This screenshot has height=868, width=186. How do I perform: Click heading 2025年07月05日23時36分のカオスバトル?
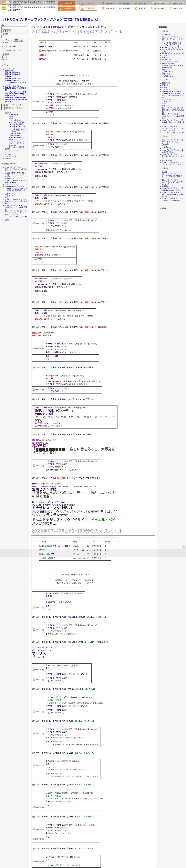(x=77, y=32)
